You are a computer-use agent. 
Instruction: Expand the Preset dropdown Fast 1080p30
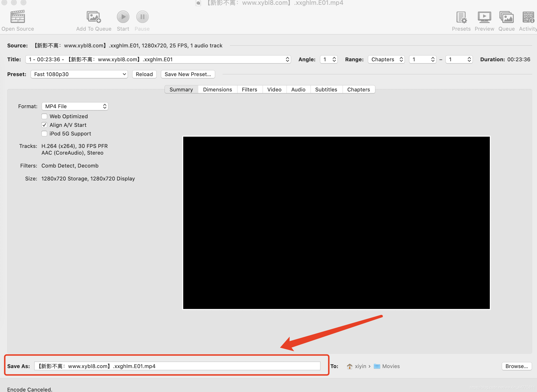point(79,74)
